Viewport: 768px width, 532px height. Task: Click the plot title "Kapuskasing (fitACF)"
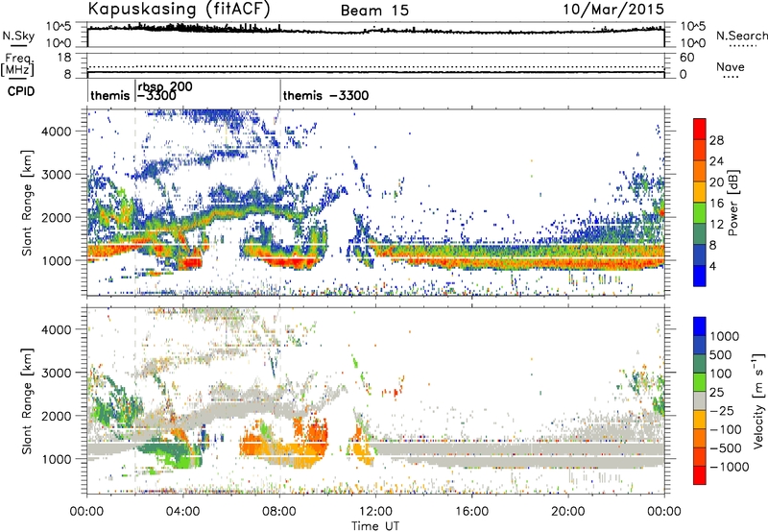pyautogui.click(x=179, y=10)
